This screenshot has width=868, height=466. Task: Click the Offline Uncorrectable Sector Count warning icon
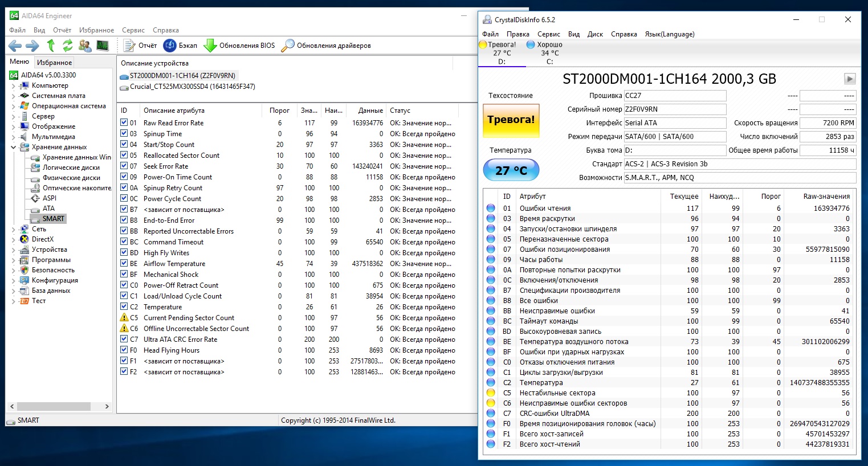coord(124,329)
